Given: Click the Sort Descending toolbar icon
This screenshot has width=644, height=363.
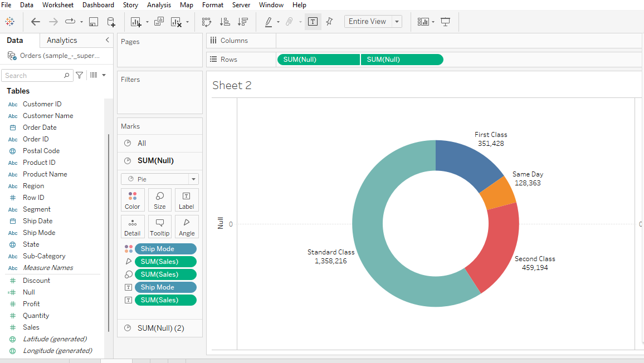Looking at the screenshot, I should click(x=243, y=21).
